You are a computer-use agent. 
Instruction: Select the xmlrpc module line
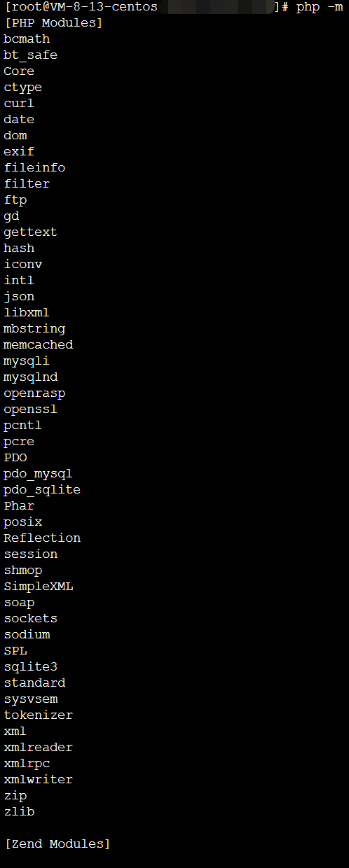click(27, 764)
